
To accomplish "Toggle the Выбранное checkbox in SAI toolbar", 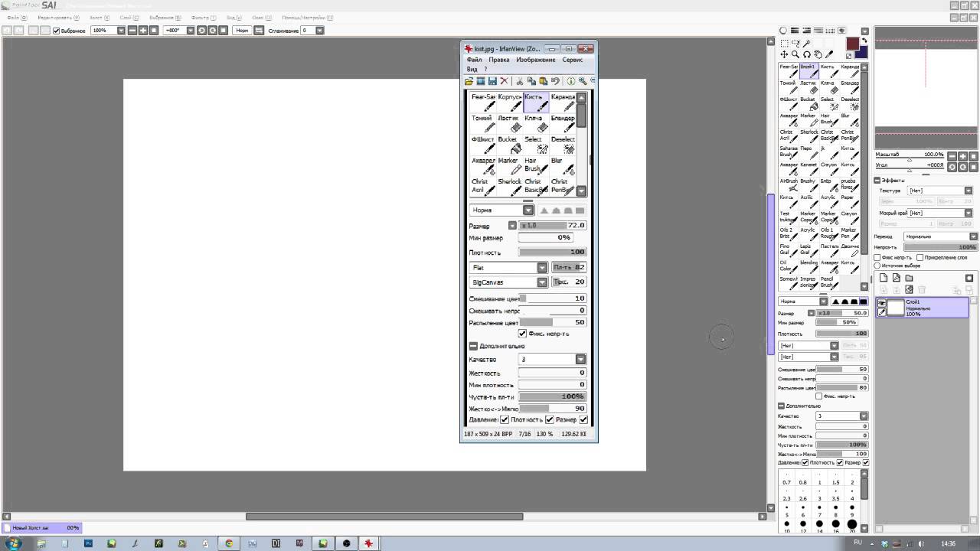I will point(56,31).
